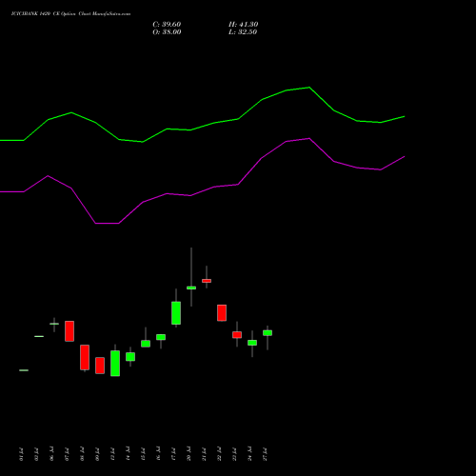476x476 pixels.
Task: Click the tall green candle above 17 Jul
Action: point(176,313)
